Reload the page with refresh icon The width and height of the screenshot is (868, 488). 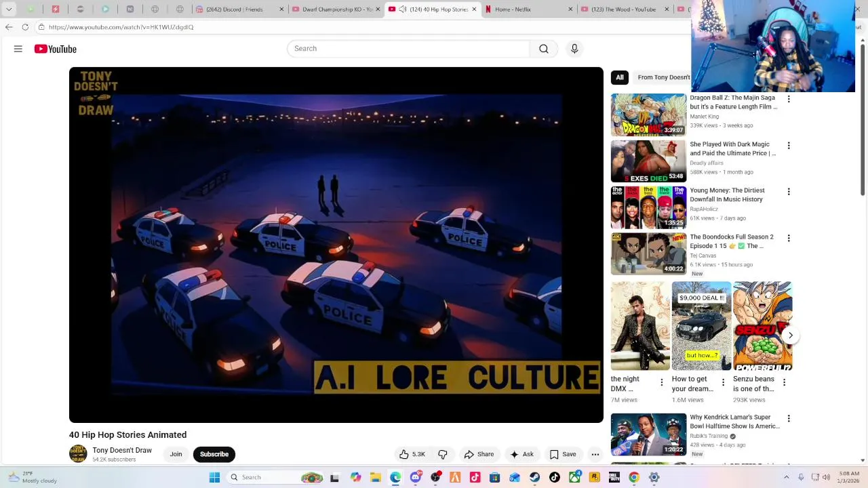click(x=25, y=27)
